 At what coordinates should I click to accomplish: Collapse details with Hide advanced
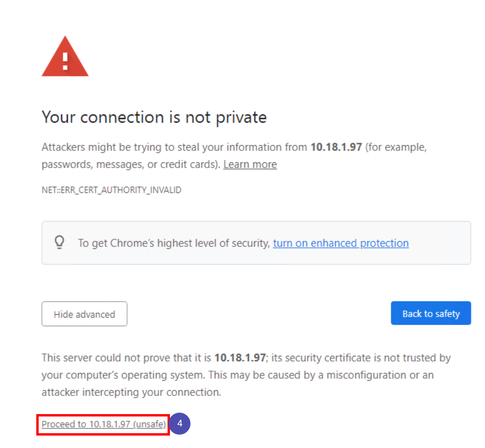(84, 314)
